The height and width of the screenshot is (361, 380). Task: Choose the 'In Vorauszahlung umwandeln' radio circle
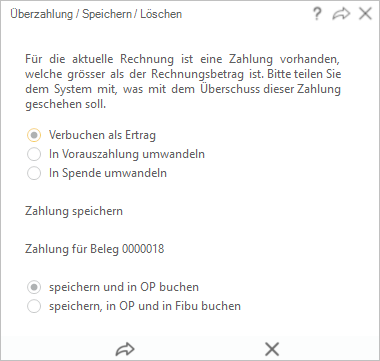[x=34, y=154]
